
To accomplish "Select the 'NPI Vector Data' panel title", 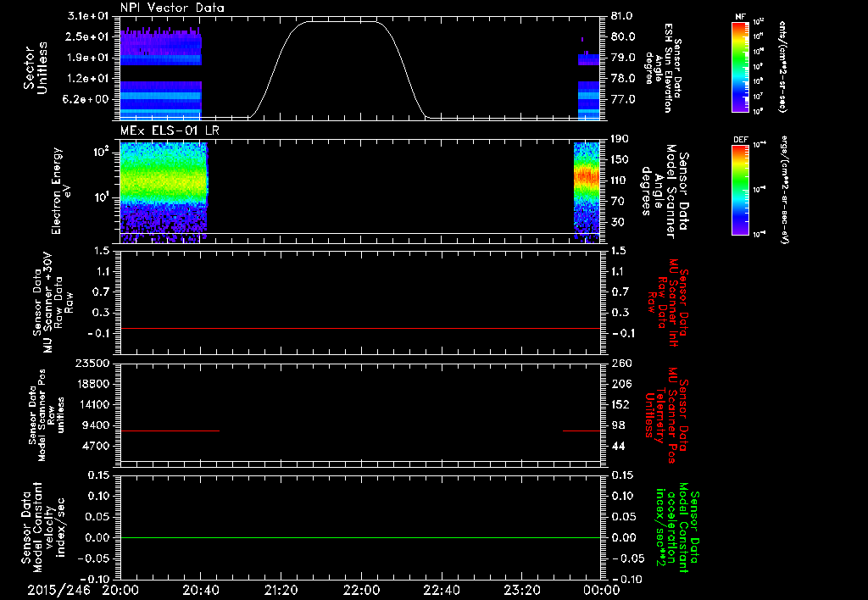I will (172, 8).
